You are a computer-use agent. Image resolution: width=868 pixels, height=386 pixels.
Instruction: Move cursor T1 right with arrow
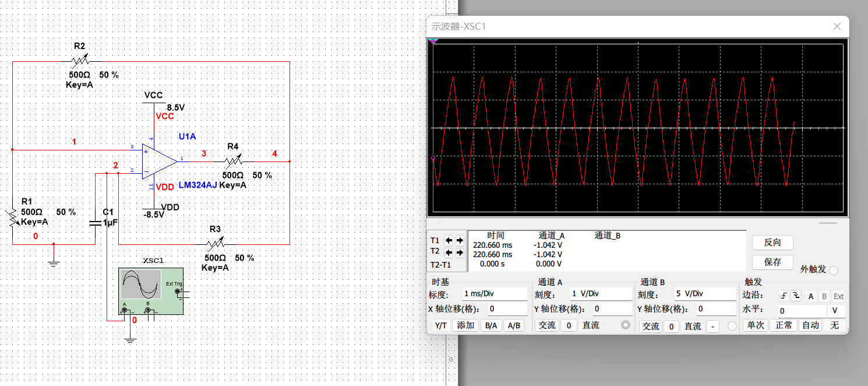(x=460, y=240)
